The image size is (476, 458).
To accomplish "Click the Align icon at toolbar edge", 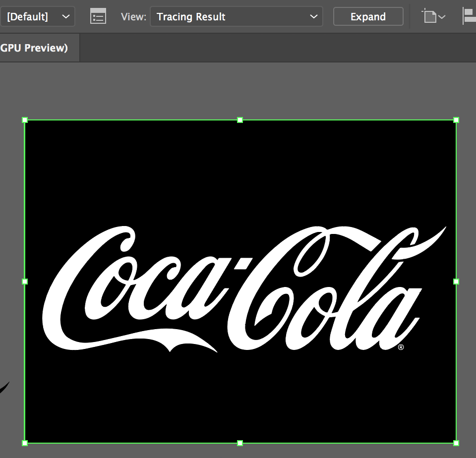I will pos(469,16).
